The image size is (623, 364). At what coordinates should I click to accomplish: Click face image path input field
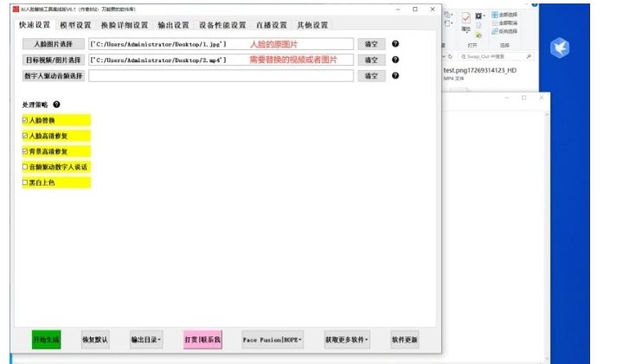221,44
